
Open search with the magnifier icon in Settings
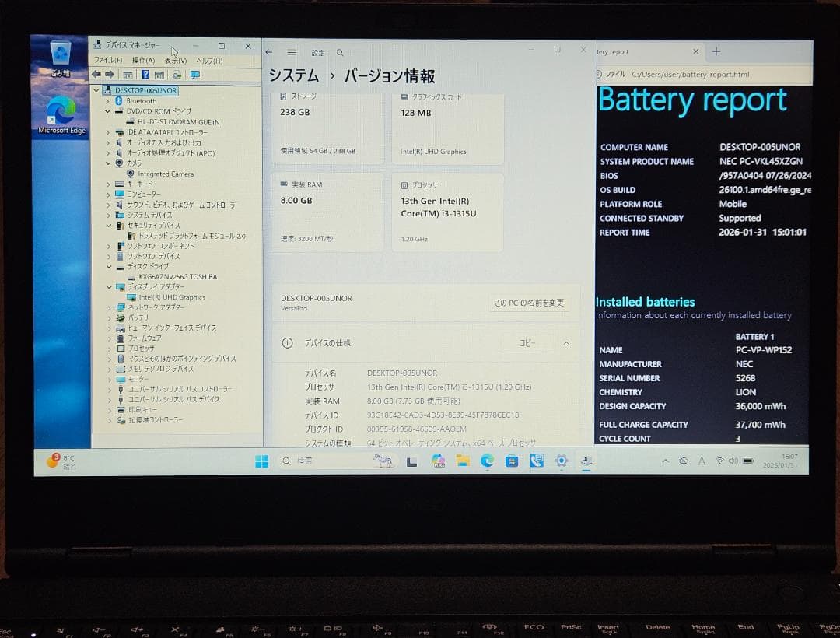point(339,52)
